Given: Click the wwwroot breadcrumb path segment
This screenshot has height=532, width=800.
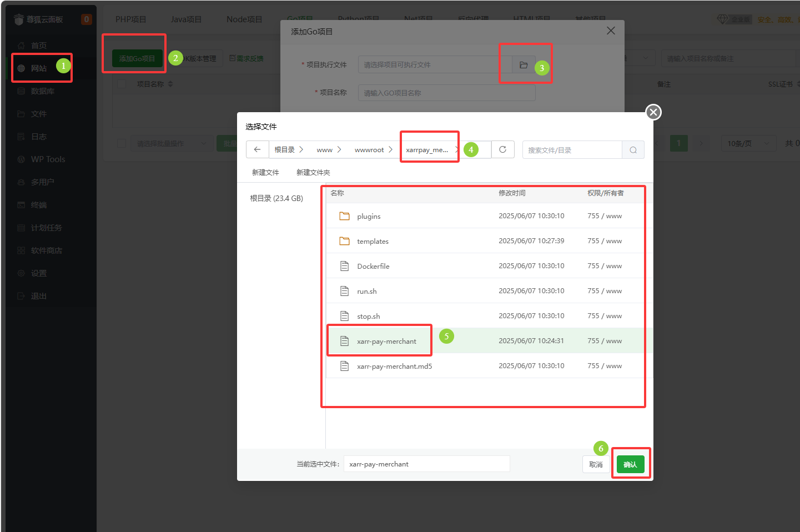Looking at the screenshot, I should pyautogui.click(x=369, y=150).
